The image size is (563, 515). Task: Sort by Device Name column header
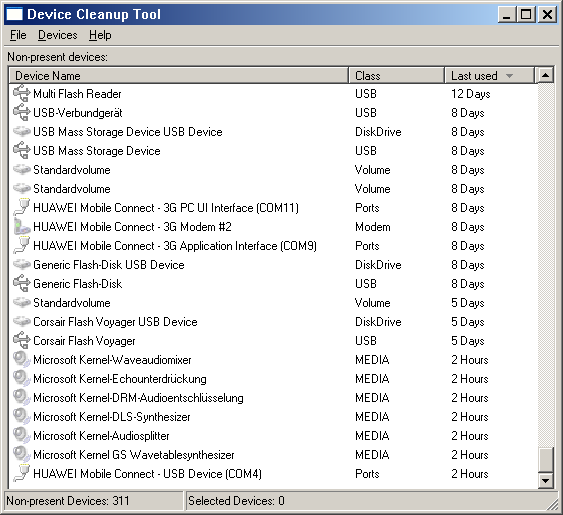178,75
